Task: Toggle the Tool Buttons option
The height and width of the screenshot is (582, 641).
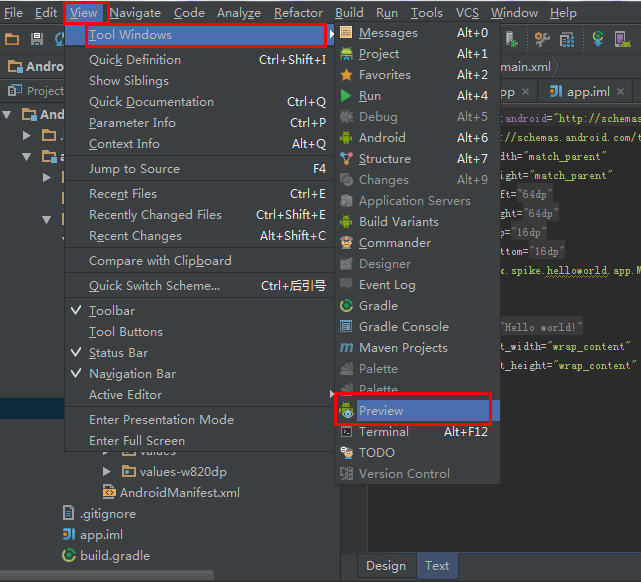Action: [199, 332]
